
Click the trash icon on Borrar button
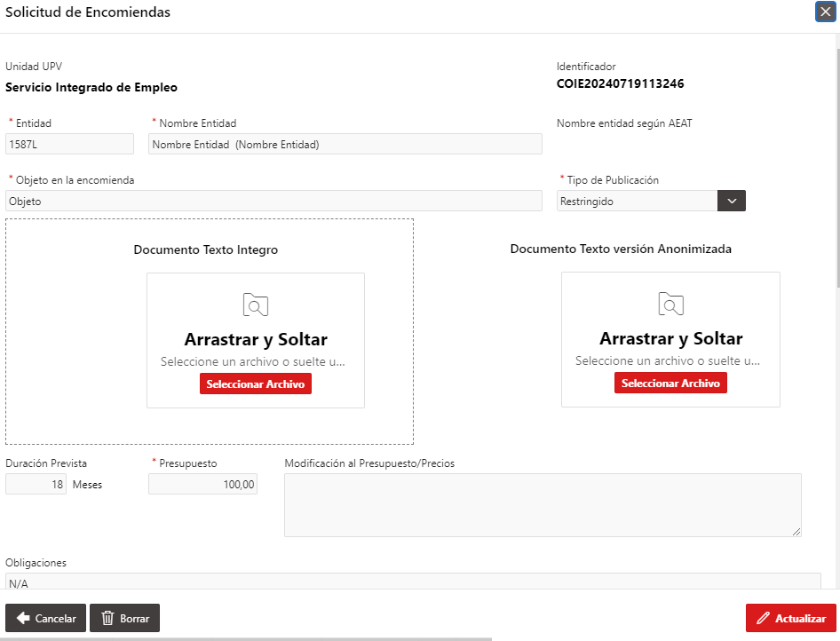click(107, 618)
